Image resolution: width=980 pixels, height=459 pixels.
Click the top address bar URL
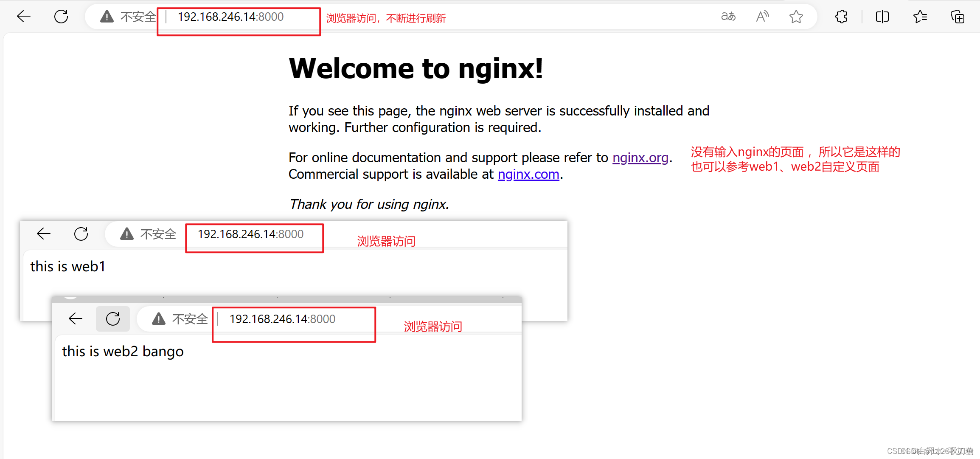point(230,17)
